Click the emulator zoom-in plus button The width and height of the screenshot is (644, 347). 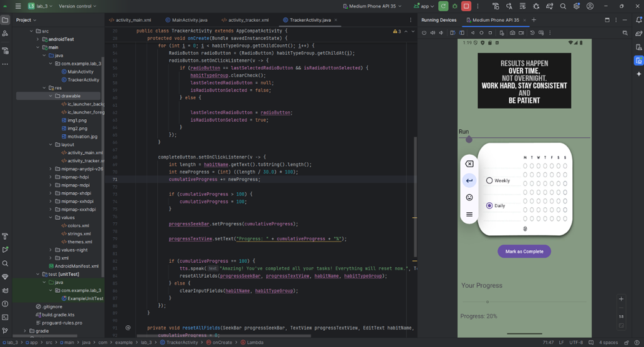point(621,299)
